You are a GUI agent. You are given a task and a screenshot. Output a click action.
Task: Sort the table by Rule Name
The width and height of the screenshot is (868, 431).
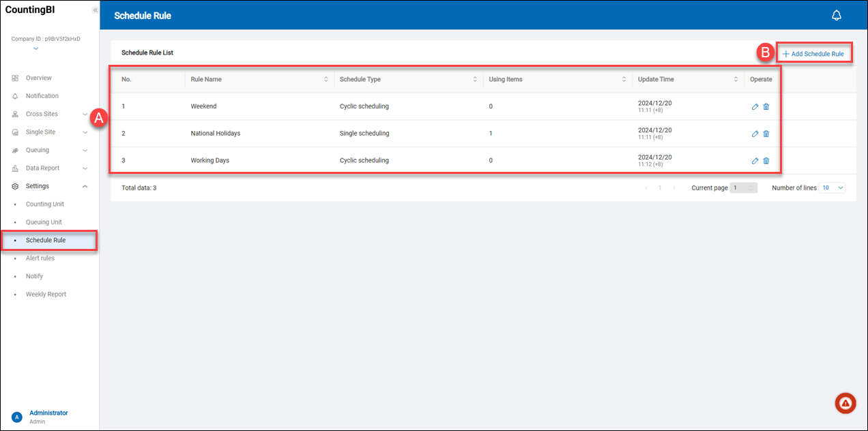pyautogui.click(x=326, y=80)
